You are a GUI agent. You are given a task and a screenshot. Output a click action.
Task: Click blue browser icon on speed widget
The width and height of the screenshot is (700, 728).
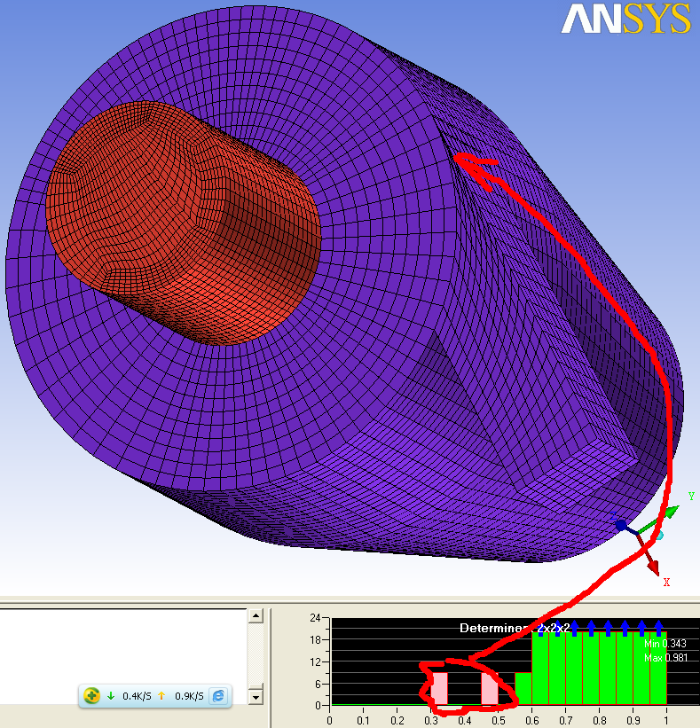click(x=217, y=695)
